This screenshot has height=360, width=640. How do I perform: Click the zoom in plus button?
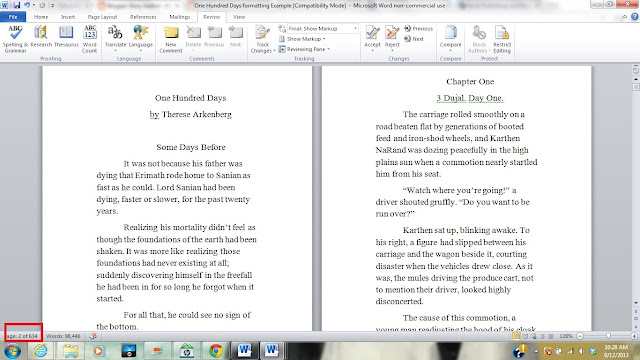click(x=634, y=336)
